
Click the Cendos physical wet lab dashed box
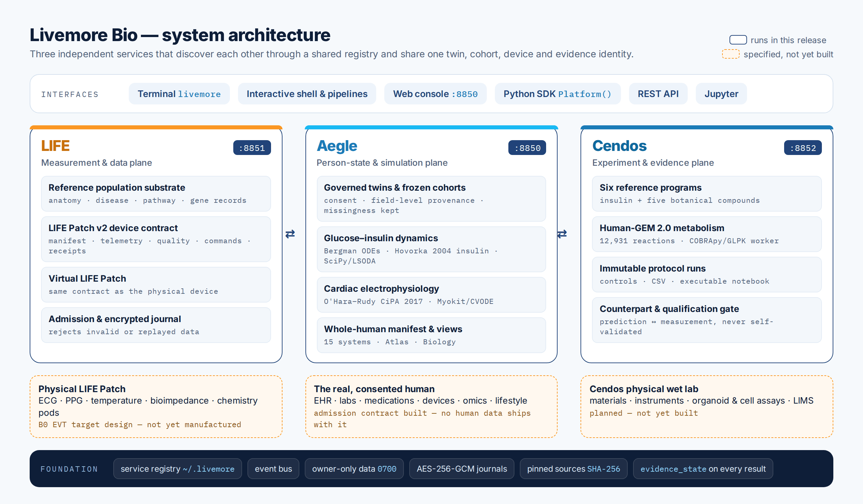[x=707, y=407]
